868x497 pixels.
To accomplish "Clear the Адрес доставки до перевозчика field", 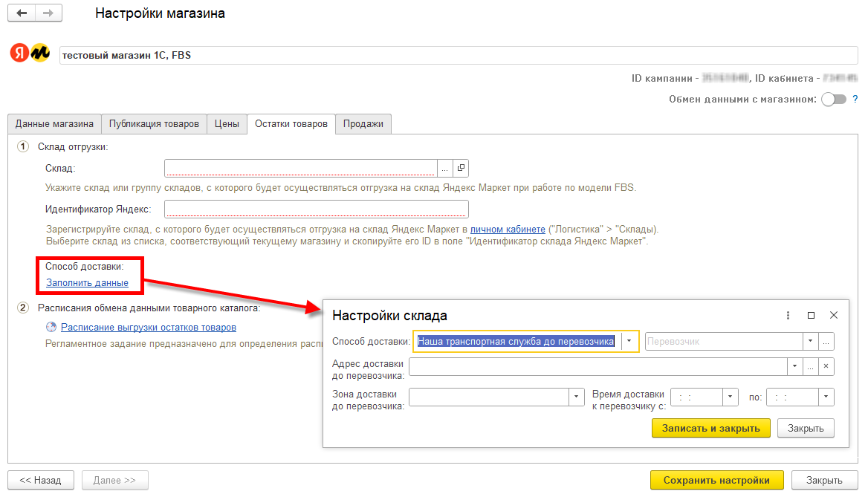I will tap(827, 367).
